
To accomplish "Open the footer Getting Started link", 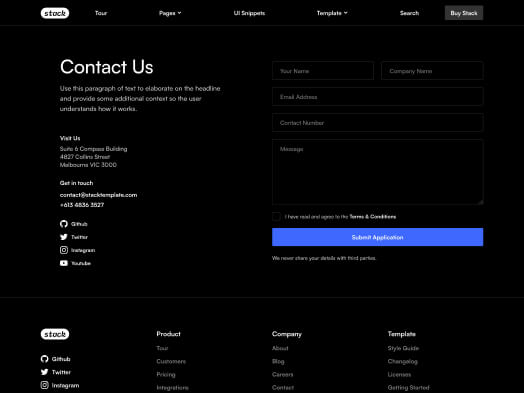I will click(x=408, y=388).
